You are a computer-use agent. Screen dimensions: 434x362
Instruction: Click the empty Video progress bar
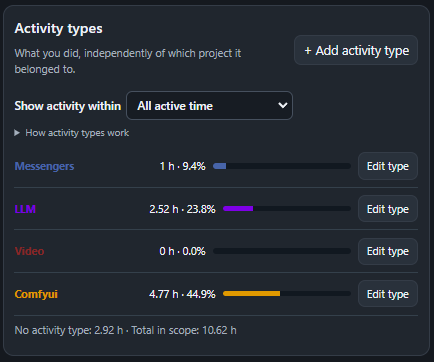point(282,251)
